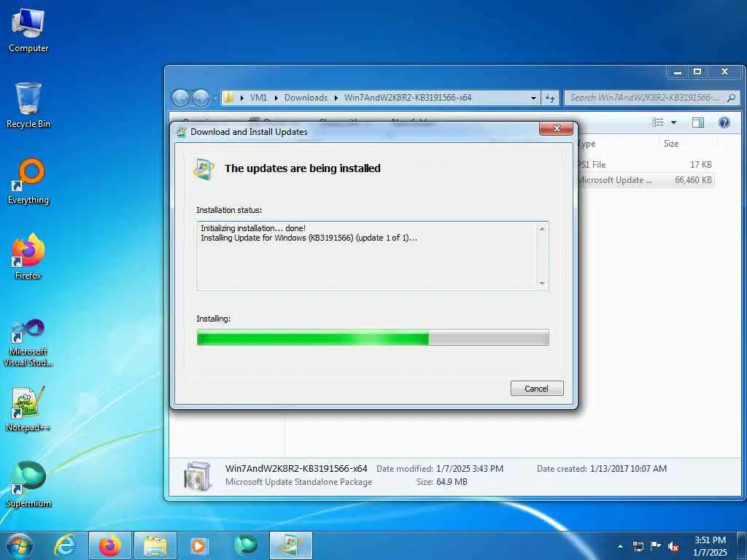The image size is (747, 560).
Task: Select the PS1 File row of 17 KB
Action: [x=646, y=164]
